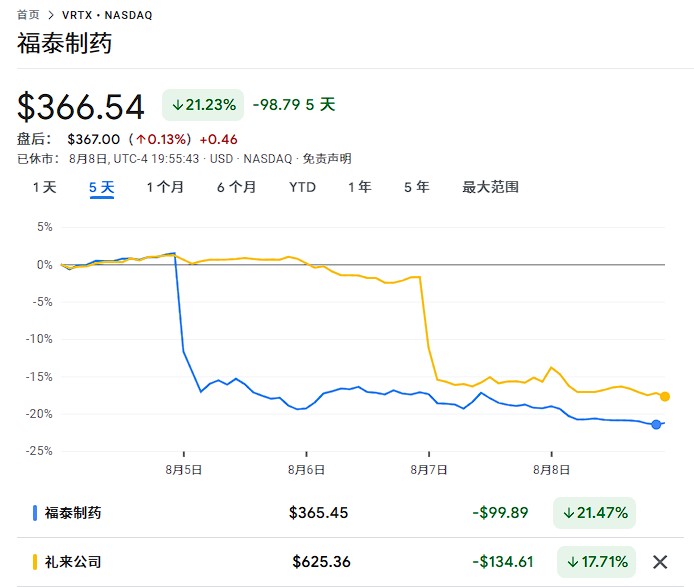The width and height of the screenshot is (694, 587).
Task: Switch chart to 6 个月 range
Action: [236, 187]
